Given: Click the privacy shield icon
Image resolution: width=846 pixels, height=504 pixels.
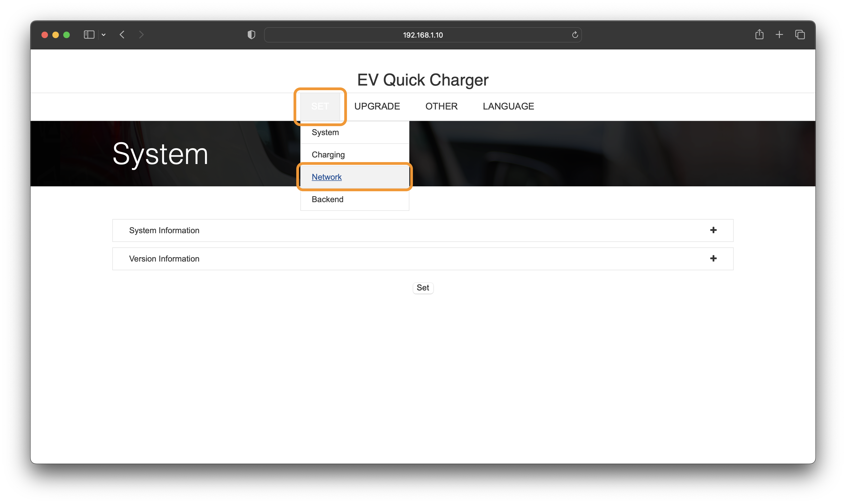Looking at the screenshot, I should (x=251, y=35).
